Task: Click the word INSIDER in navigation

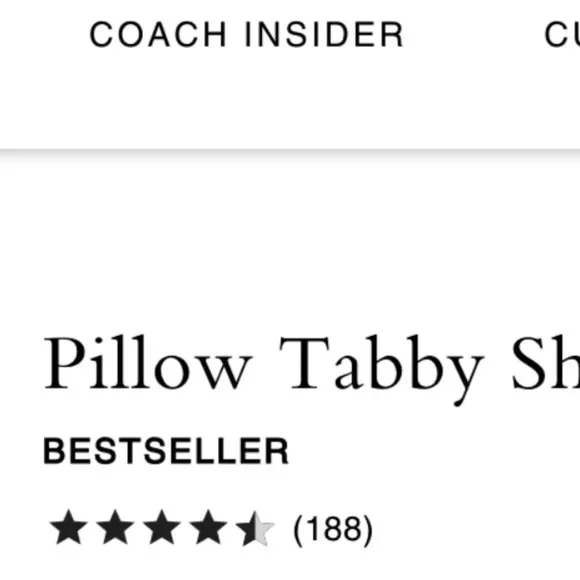Action: pyautogui.click(x=324, y=34)
